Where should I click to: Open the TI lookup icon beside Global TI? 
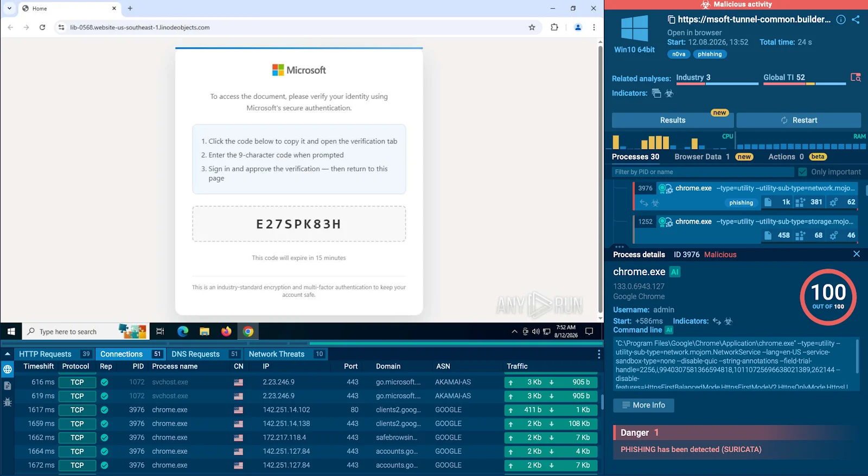point(856,78)
